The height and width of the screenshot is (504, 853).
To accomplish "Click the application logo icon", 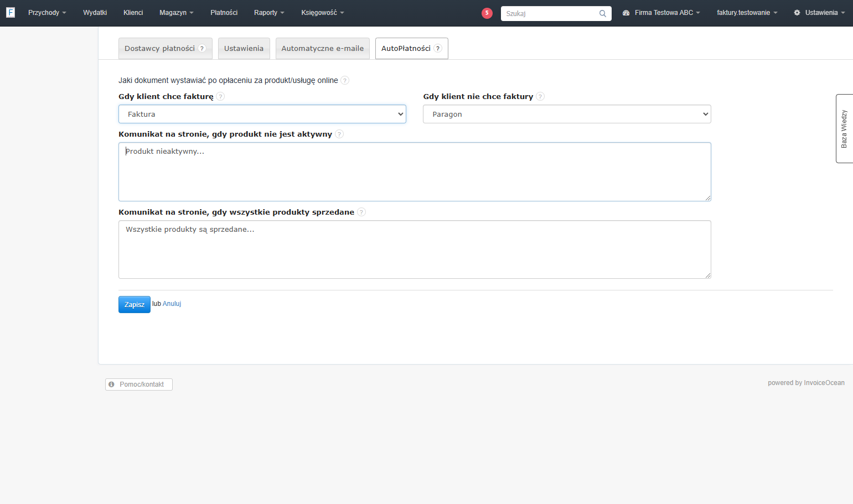I will pos(11,12).
